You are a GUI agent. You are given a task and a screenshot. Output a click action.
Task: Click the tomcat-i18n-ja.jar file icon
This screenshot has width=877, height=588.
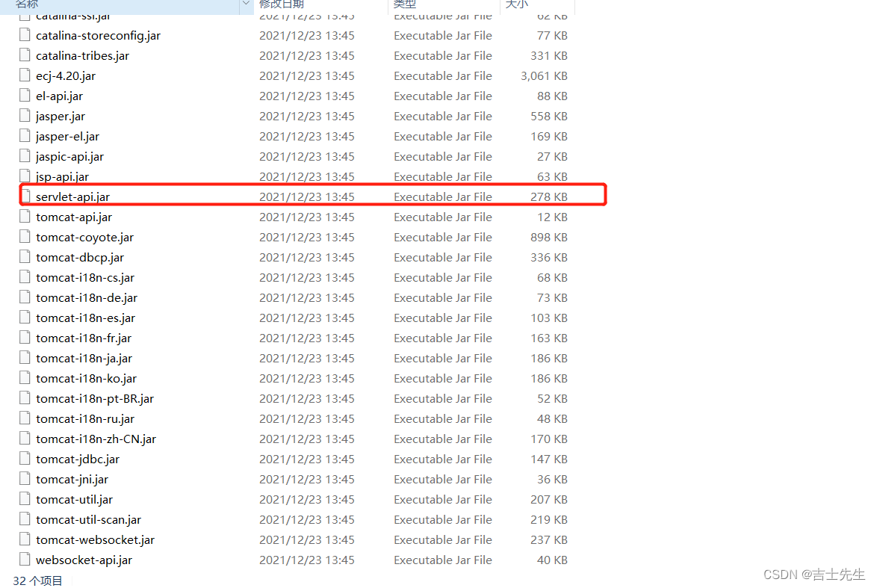tap(25, 358)
